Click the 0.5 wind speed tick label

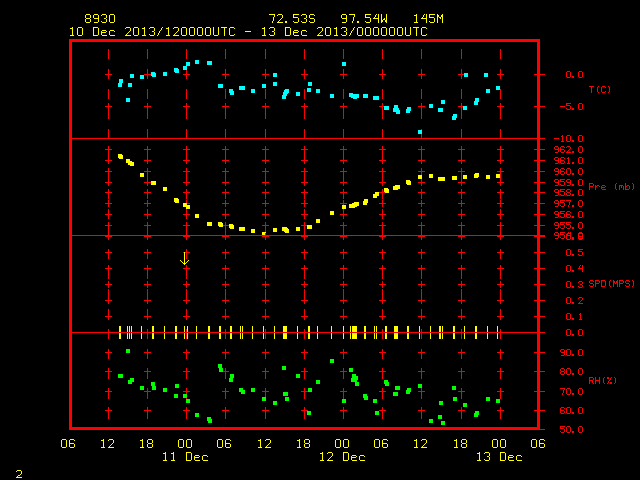click(x=574, y=253)
